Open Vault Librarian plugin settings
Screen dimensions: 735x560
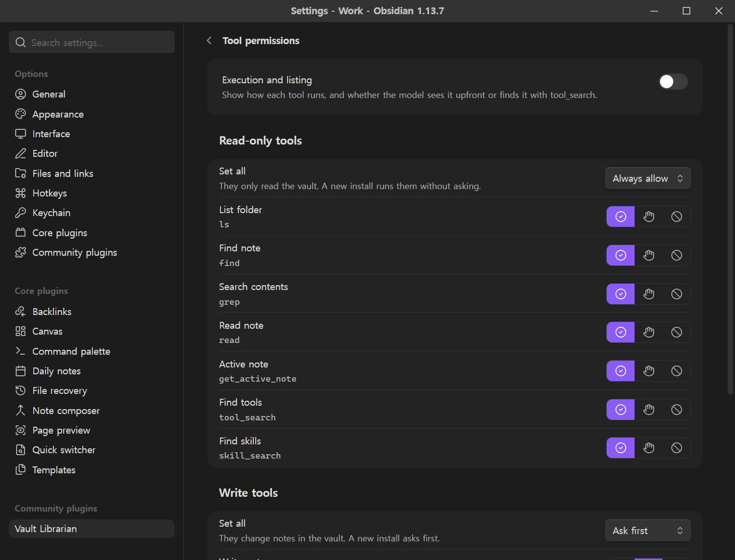(x=92, y=529)
